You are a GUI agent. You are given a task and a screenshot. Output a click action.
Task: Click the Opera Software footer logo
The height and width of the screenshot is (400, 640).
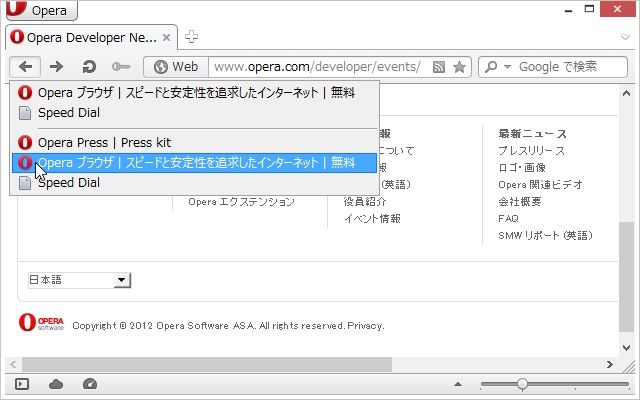click(x=41, y=322)
